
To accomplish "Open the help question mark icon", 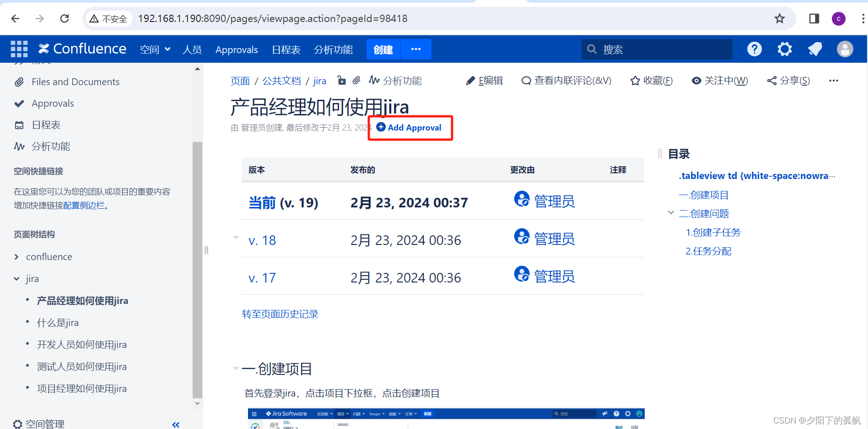I will coord(755,49).
